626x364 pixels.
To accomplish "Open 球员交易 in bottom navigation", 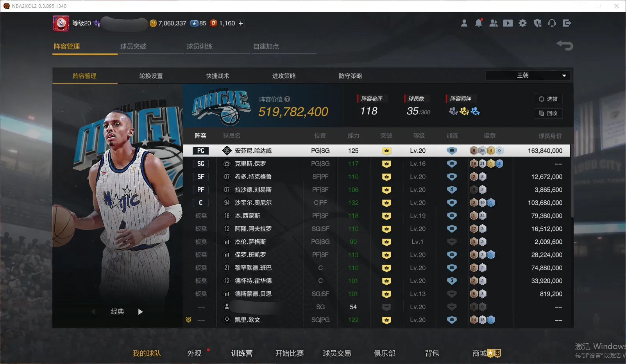I will pyautogui.click(x=337, y=353).
